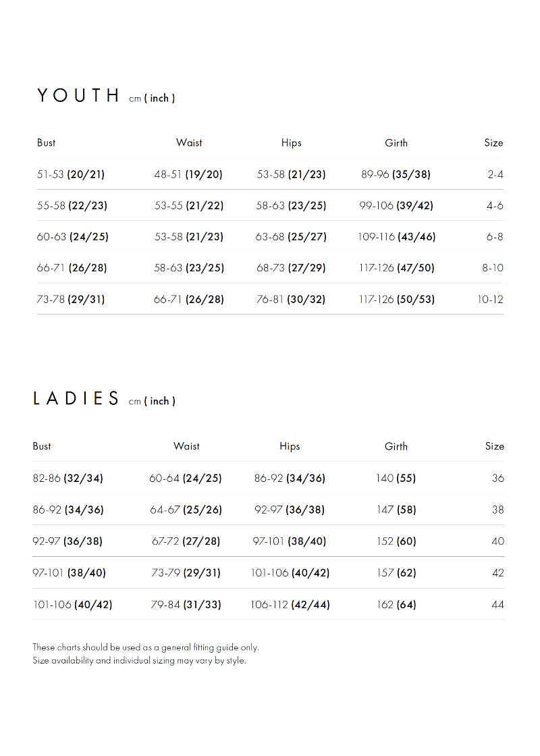The height and width of the screenshot is (756, 540).
Task: Click the LADIES section heading
Action: coord(76,399)
